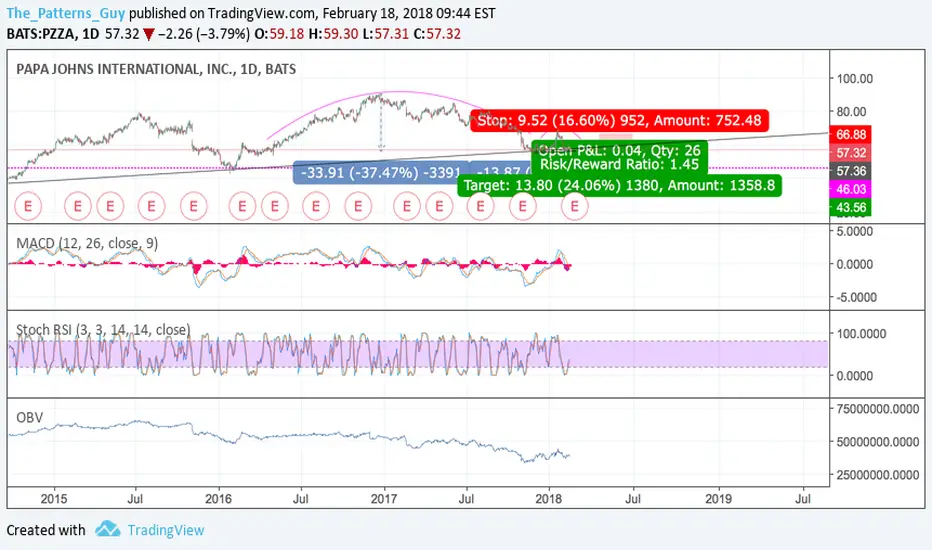This screenshot has height=550, width=932.
Task: Click the 2017 label on time axis
Action: (384, 499)
